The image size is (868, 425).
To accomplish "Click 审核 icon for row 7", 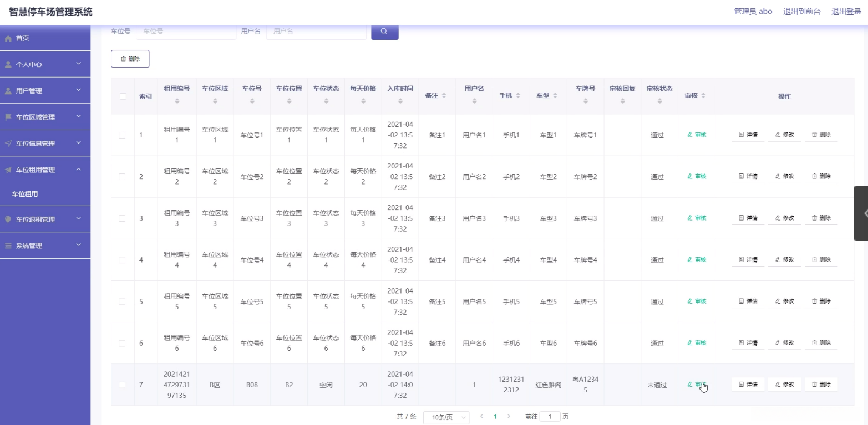I will (690, 384).
